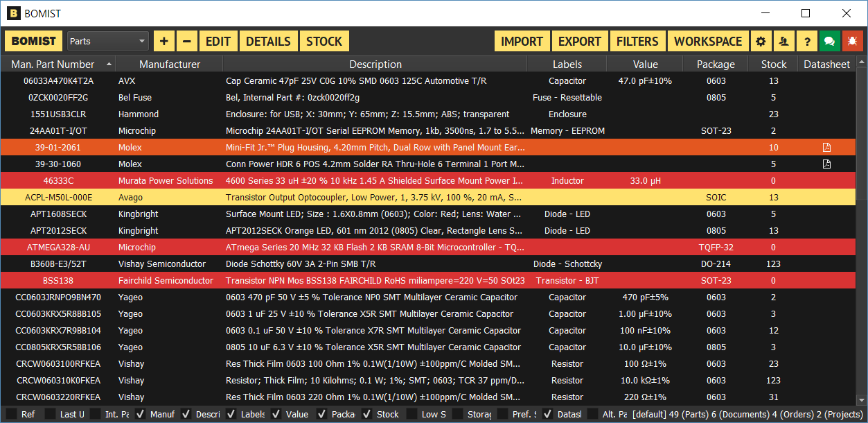Uncheck the Datash column checkbox
This screenshot has width=868, height=423.
(x=547, y=414)
